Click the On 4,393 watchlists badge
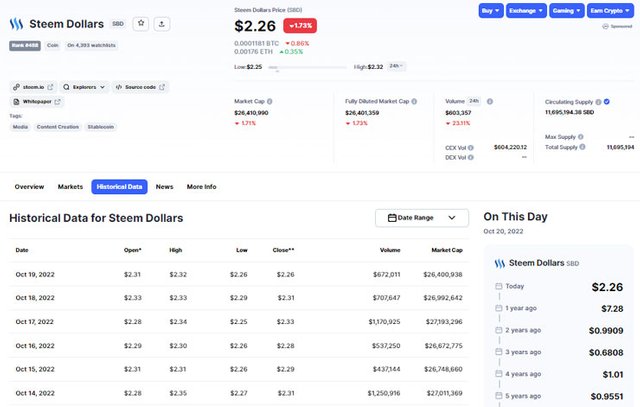640x407 pixels. coord(91,45)
